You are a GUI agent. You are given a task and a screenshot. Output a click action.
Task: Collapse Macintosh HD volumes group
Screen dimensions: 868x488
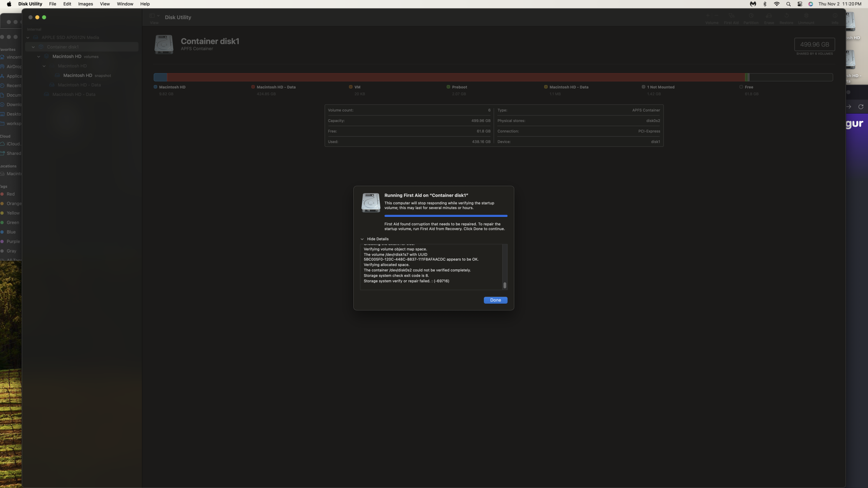click(39, 56)
